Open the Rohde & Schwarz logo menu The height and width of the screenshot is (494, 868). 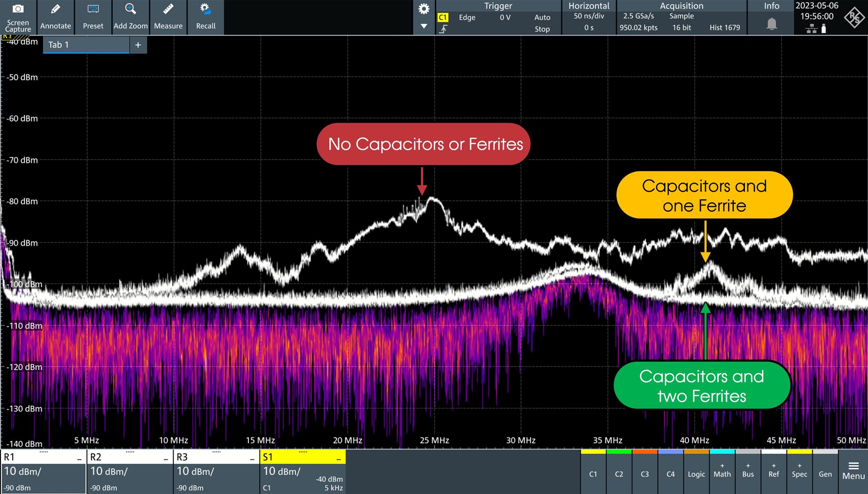854,18
